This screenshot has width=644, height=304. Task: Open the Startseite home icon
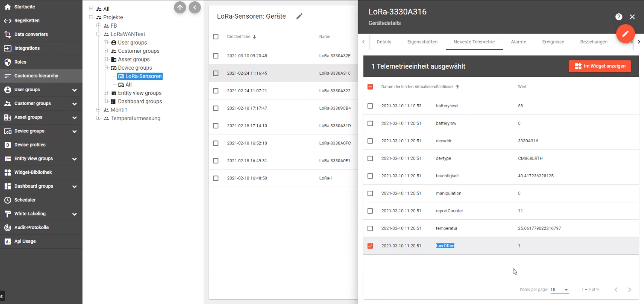pos(6,7)
